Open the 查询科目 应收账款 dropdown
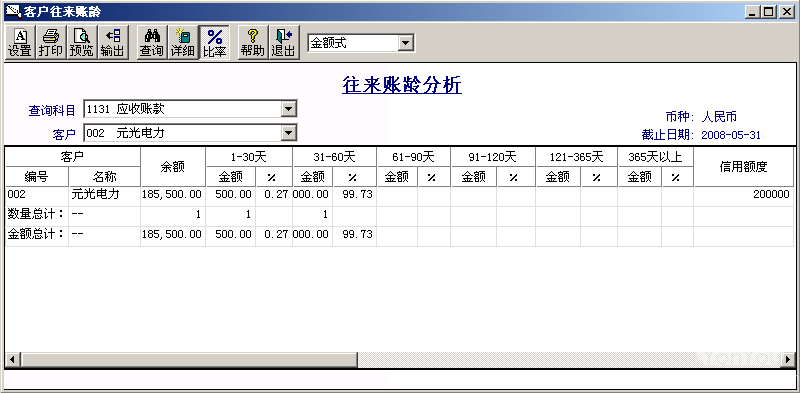Viewport: 800px width, 393px height. (x=289, y=109)
